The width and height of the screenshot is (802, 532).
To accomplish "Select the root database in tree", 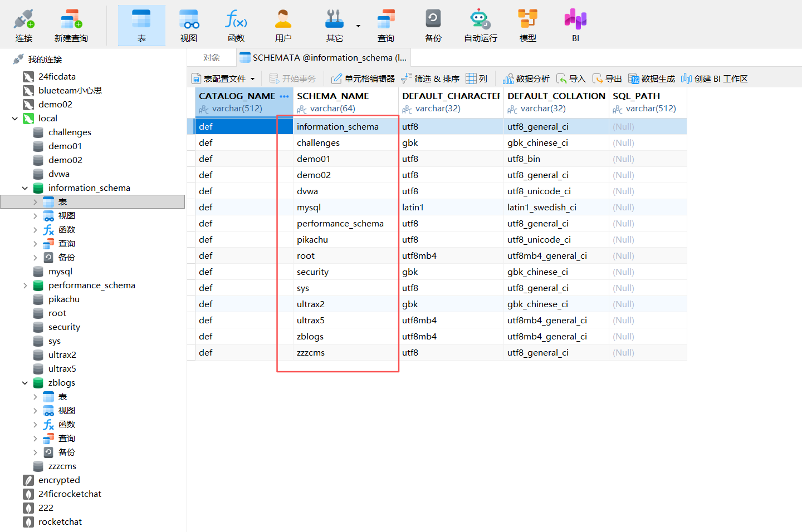I will pos(57,313).
